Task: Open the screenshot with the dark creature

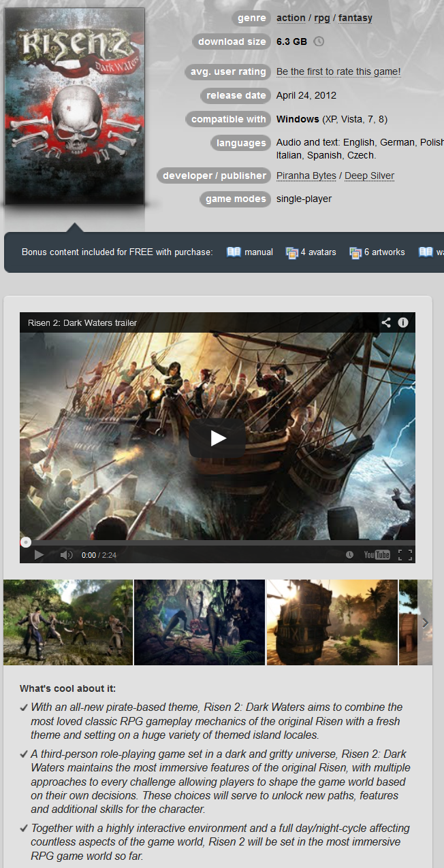Action: [200, 622]
